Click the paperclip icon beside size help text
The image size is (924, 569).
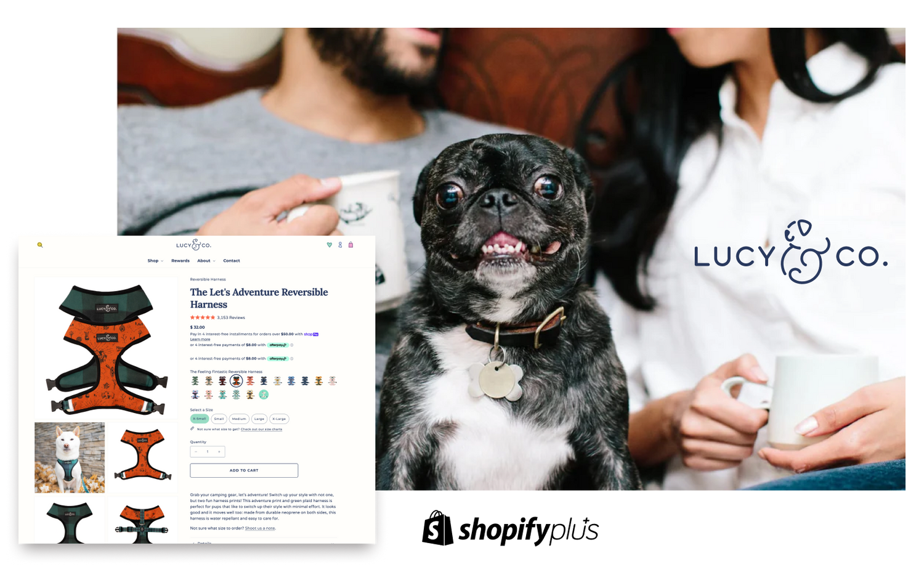pyautogui.click(x=192, y=429)
